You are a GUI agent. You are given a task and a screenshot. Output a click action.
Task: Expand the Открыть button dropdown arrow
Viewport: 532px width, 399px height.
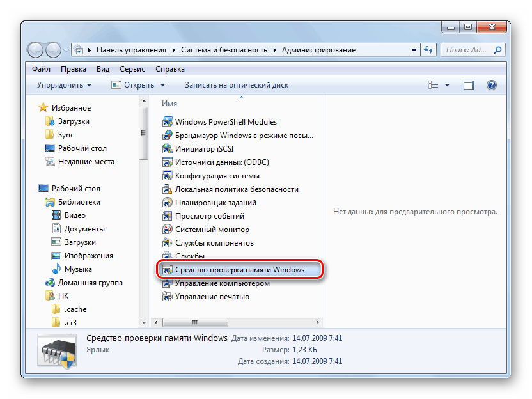[163, 85]
